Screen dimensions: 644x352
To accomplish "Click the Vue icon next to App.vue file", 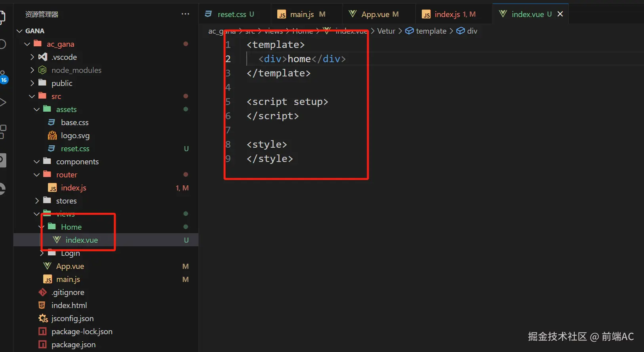I will pyautogui.click(x=47, y=266).
